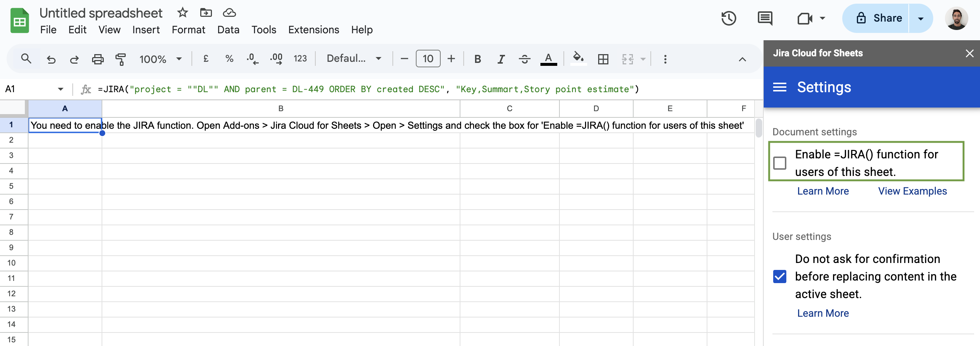Print the spreadsheet

98,59
